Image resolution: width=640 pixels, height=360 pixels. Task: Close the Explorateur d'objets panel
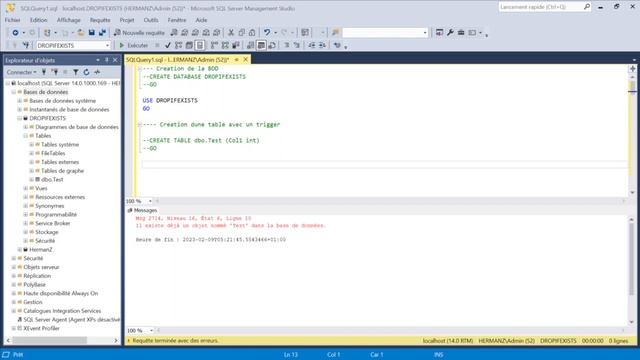click(115, 60)
